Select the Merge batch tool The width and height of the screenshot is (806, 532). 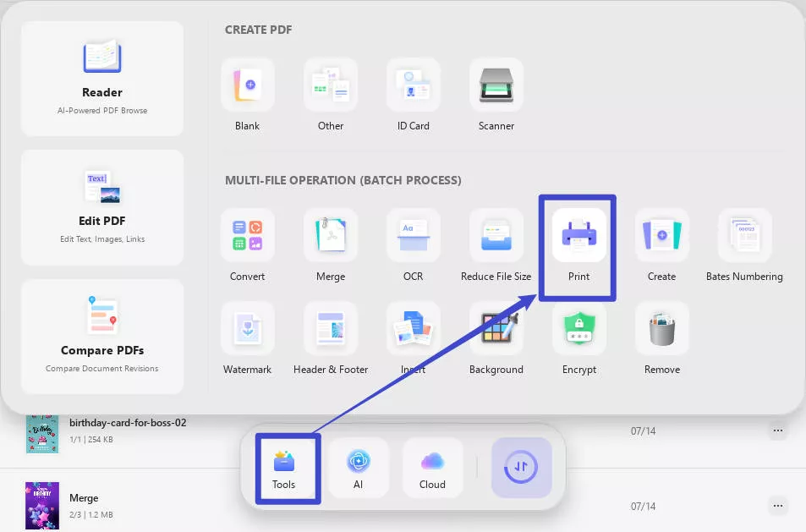331,235
